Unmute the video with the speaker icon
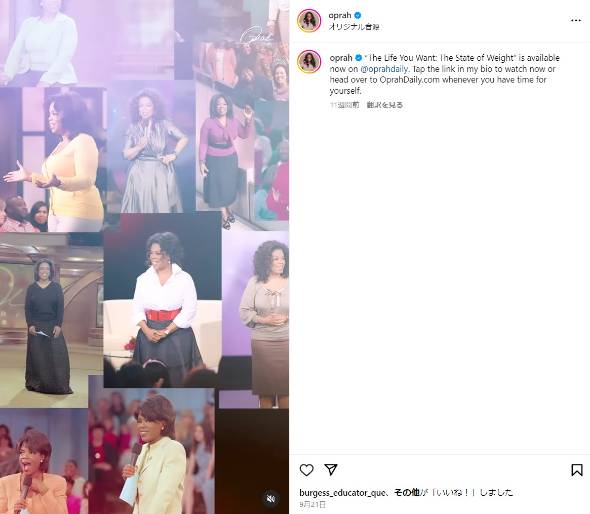Image resolution: width=590 pixels, height=514 pixels. (271, 499)
